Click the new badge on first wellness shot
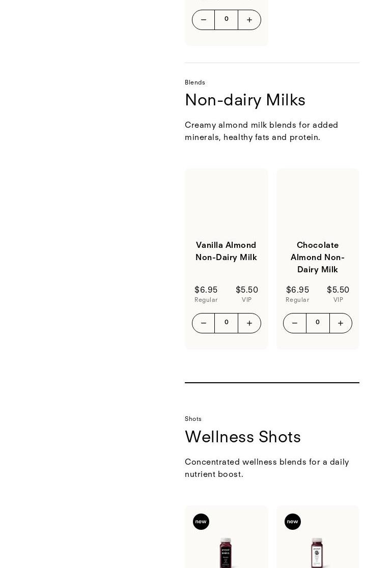Image resolution: width=392 pixels, height=568 pixels. (201, 522)
